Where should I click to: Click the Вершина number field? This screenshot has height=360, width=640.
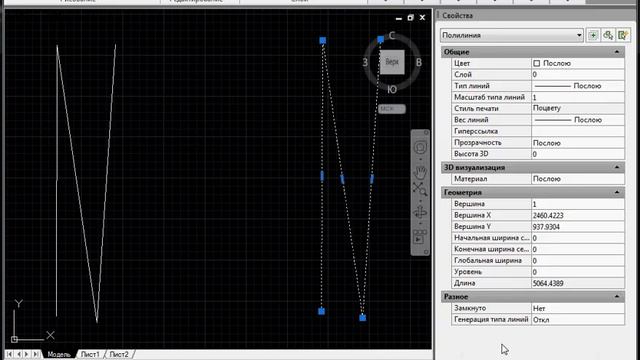pos(578,204)
